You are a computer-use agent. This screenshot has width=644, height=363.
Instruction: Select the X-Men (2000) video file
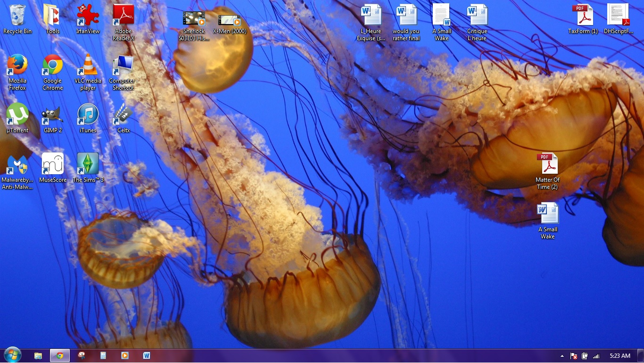click(230, 23)
